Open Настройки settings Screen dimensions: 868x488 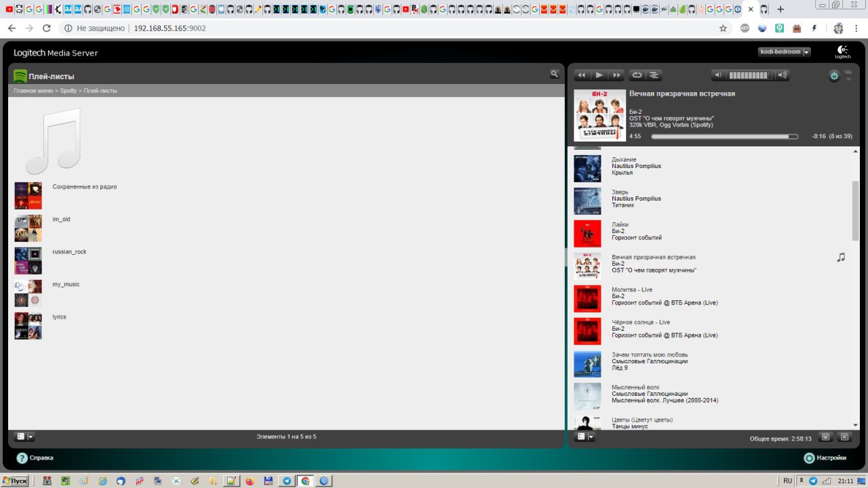click(x=825, y=457)
